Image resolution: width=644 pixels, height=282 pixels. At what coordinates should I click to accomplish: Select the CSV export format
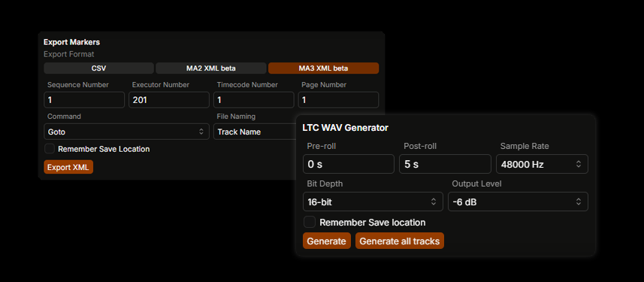98,68
